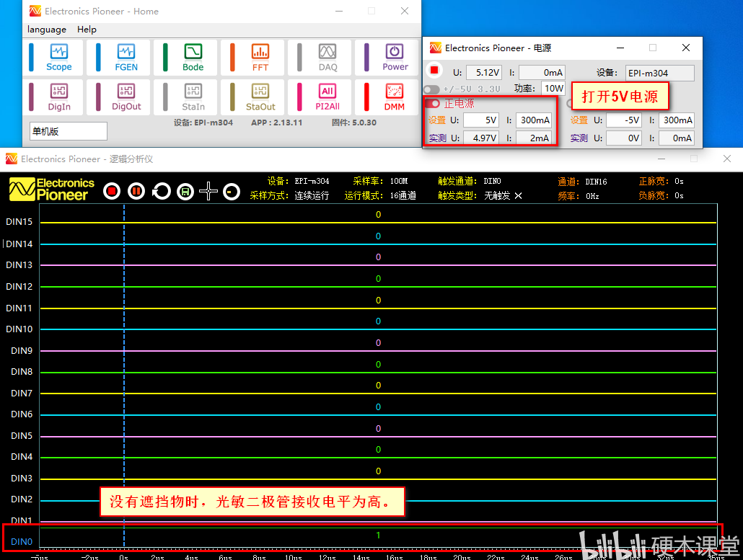Click the total voltage 5.12V readout
The width and height of the screenshot is (743, 560).
coord(484,72)
